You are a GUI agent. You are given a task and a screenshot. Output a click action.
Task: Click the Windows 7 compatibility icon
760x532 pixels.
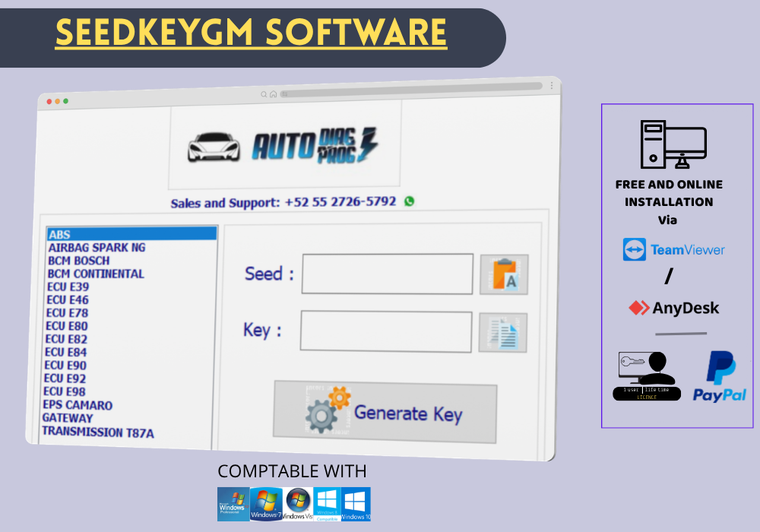tap(265, 504)
